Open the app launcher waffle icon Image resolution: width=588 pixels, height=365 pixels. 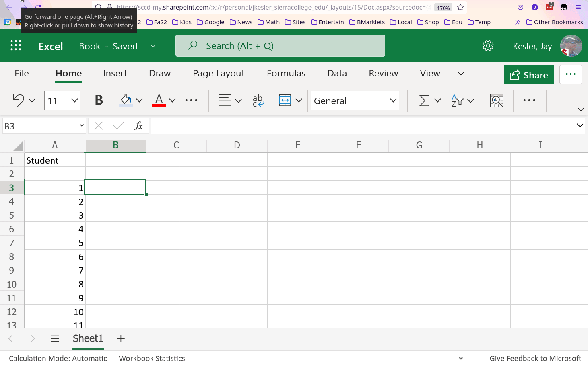click(16, 45)
